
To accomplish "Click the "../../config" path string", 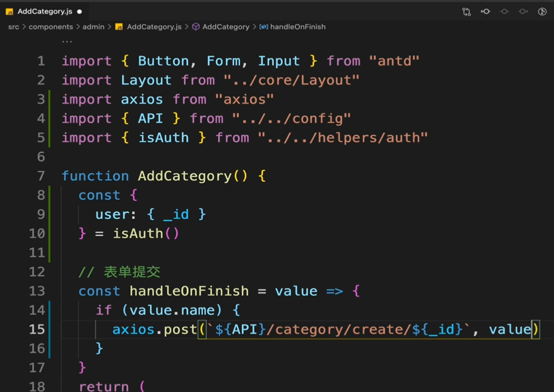I will coord(292,119).
